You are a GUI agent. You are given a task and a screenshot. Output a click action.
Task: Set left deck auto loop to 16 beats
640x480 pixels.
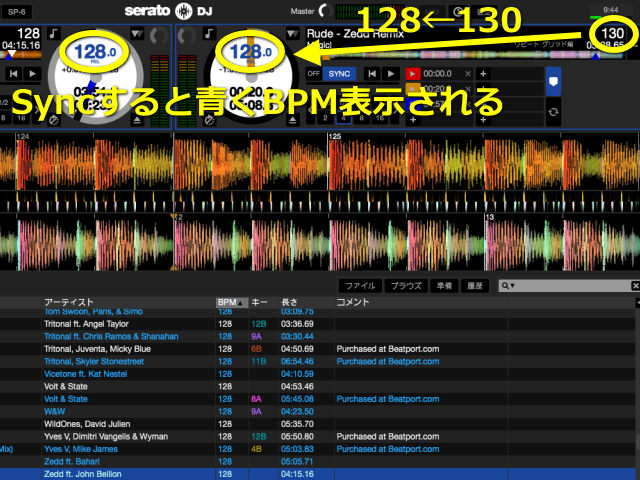[x=21, y=118]
